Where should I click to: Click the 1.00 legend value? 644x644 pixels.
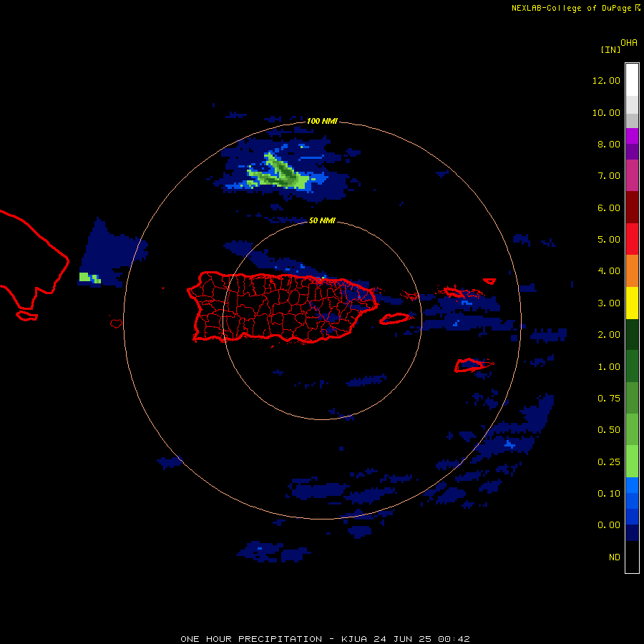(608, 367)
